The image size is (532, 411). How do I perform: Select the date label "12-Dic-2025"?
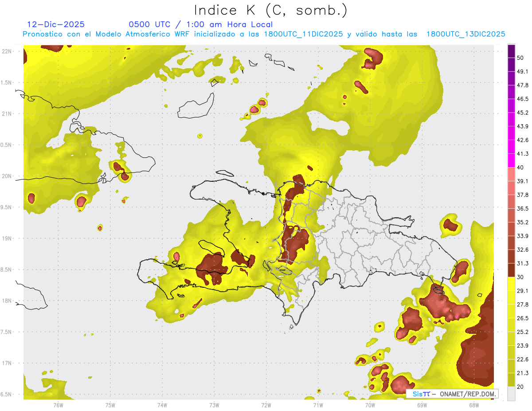tap(56, 24)
